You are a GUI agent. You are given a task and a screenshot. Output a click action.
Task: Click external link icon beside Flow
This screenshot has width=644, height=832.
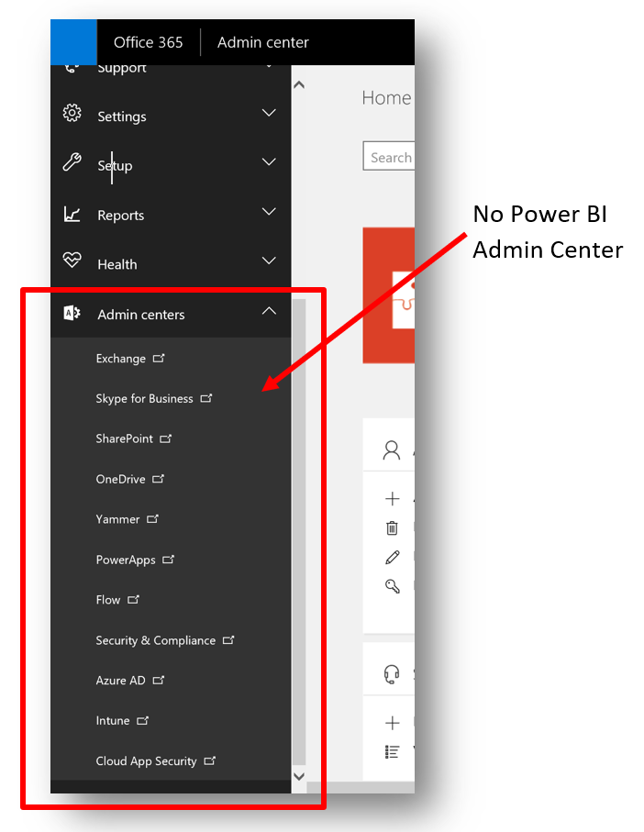(x=134, y=600)
